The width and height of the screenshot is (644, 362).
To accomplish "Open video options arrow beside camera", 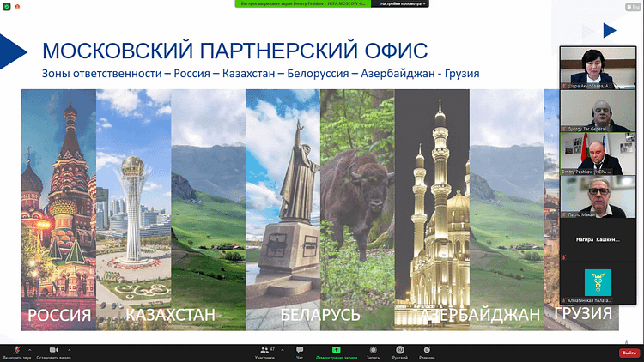I will tap(69, 350).
